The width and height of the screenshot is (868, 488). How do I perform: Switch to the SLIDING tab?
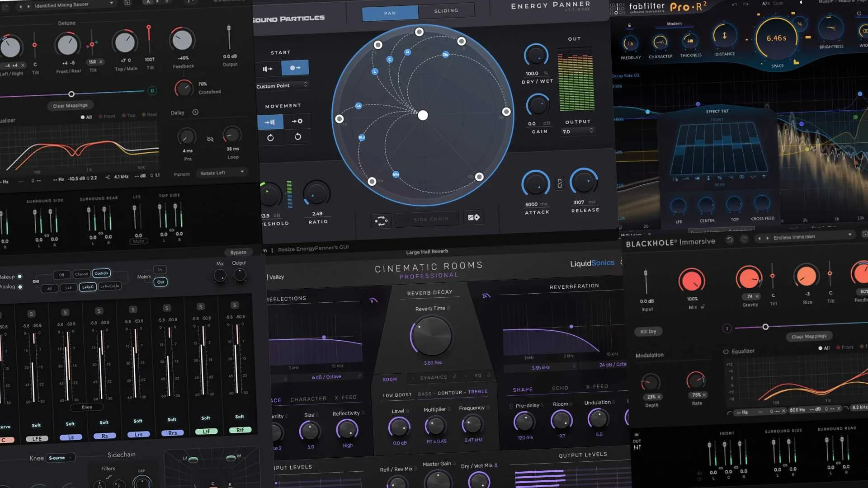(x=446, y=11)
